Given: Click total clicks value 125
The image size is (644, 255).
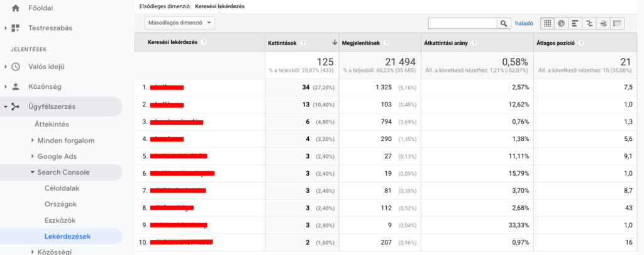Looking at the screenshot, I should pyautogui.click(x=325, y=62).
